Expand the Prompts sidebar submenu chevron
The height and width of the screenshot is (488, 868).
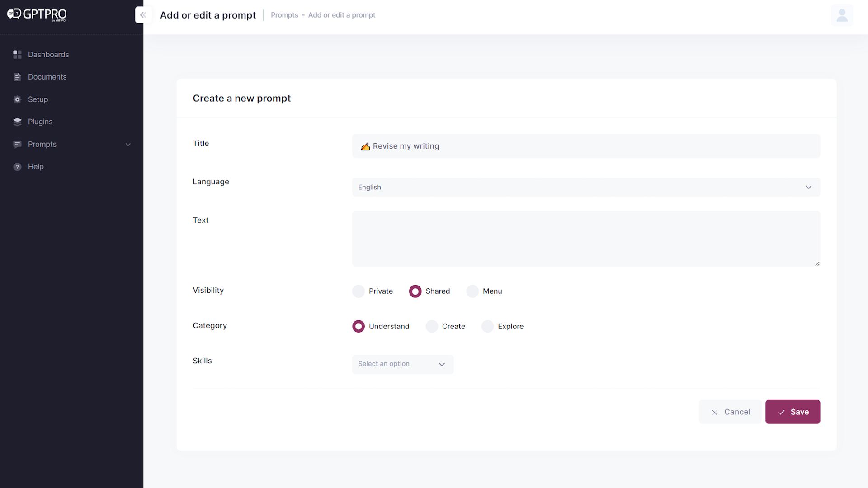[x=128, y=145]
